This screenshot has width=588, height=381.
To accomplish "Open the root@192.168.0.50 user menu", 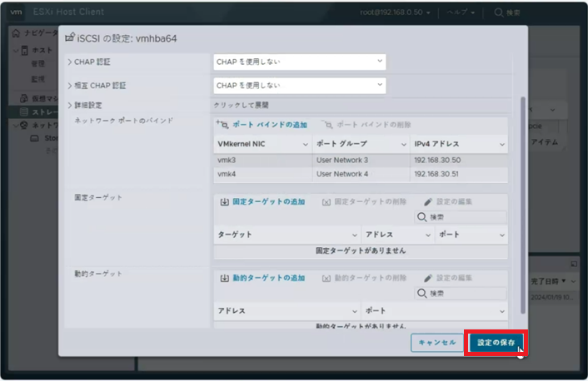I will pos(395,12).
